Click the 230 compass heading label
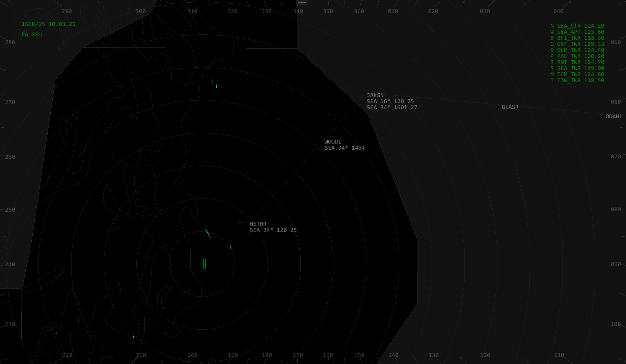This screenshot has width=626, height=364. click(10, 325)
